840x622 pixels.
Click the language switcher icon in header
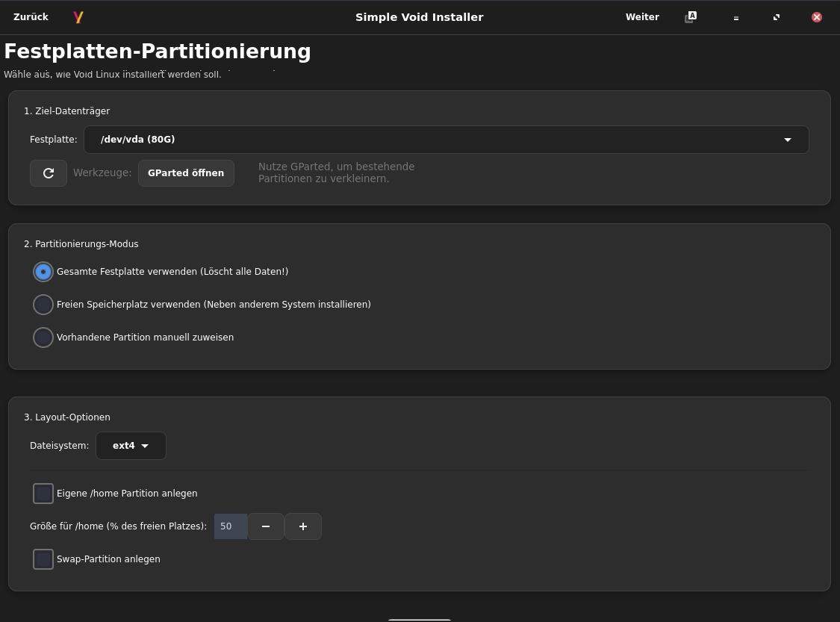[691, 17]
